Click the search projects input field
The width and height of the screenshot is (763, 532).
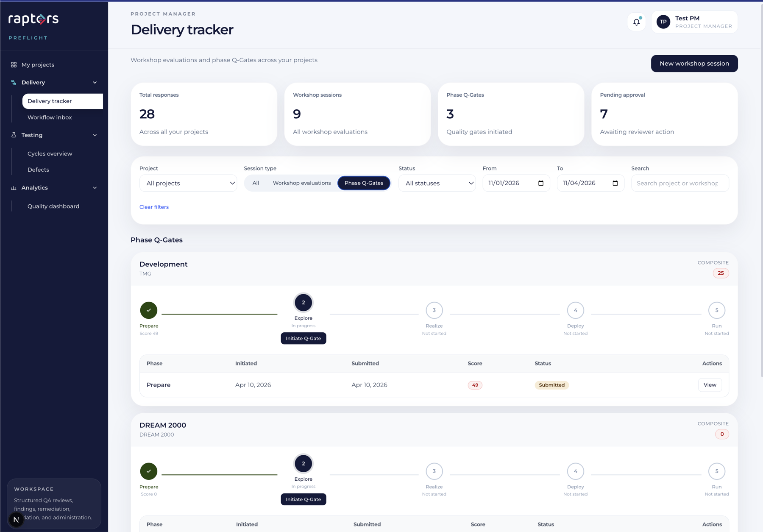click(679, 183)
